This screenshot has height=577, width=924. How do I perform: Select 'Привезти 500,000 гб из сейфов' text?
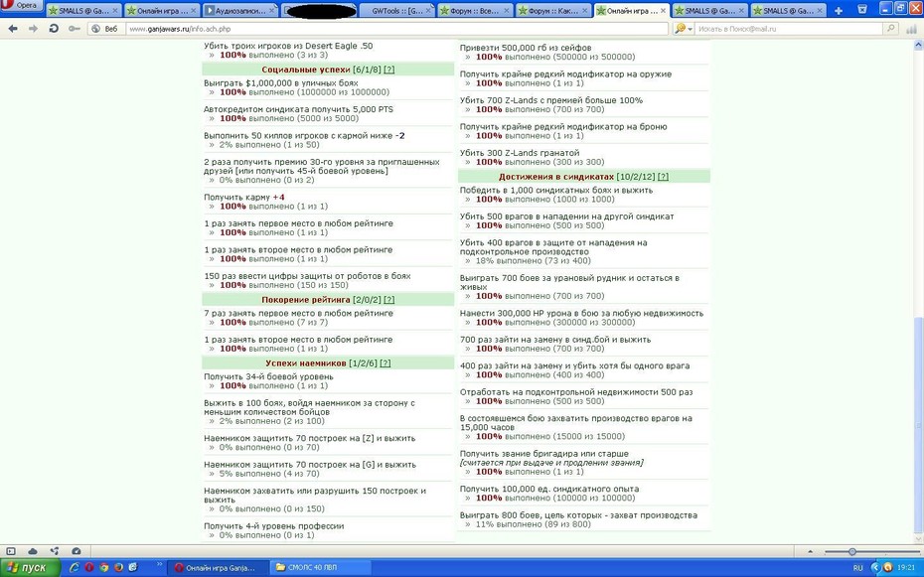click(526, 48)
